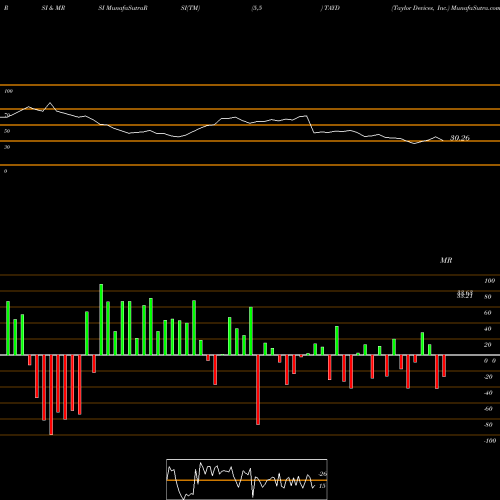Image resolution: width=500 pixels, height=500 pixels.
Task: Click the 30 label on the RSI axis
Action: pos(7,147)
